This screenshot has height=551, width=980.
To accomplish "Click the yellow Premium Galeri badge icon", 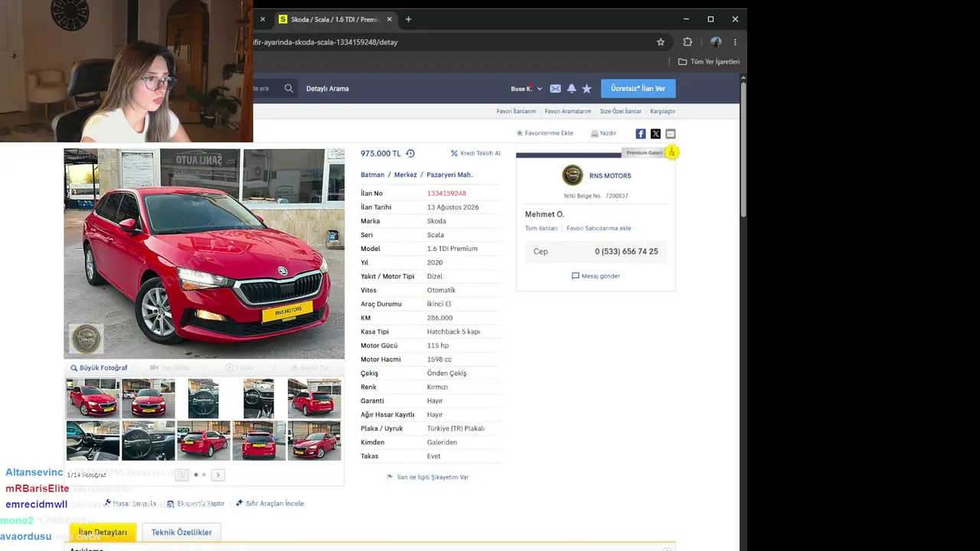I will [x=671, y=152].
